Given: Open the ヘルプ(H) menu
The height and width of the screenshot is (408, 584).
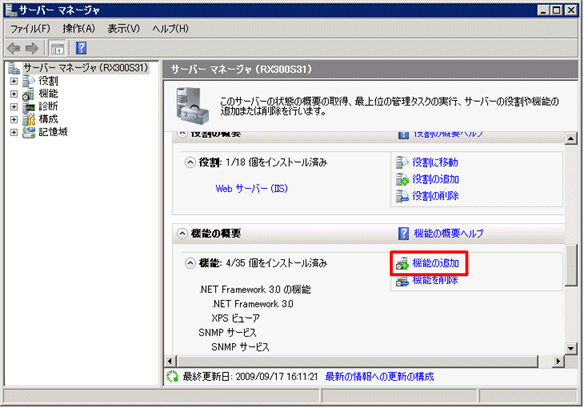Looking at the screenshot, I should [x=171, y=29].
